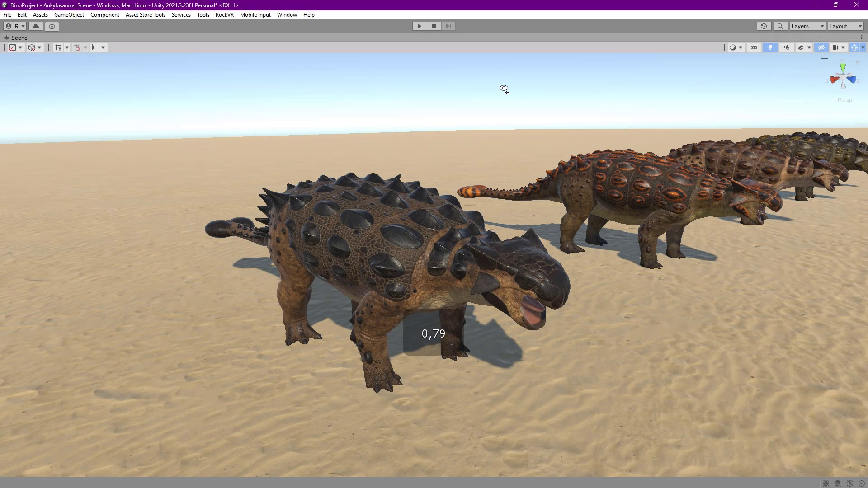Click the 0,79 scene value label
Viewport: 868px width, 488px height.
coord(433,333)
